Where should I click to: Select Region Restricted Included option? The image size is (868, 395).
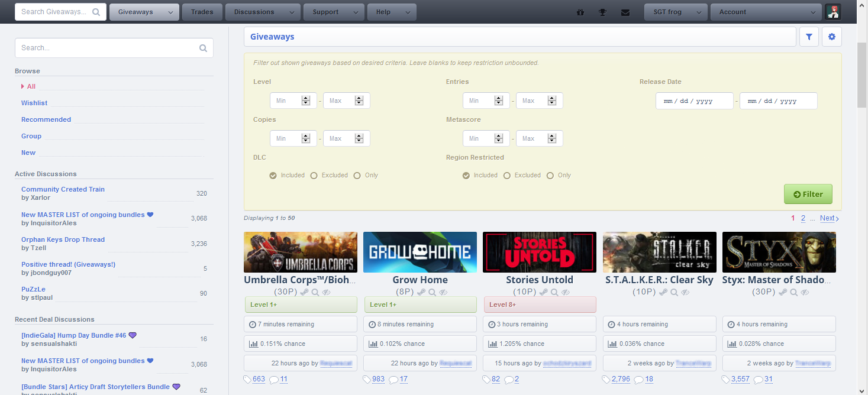click(x=466, y=176)
